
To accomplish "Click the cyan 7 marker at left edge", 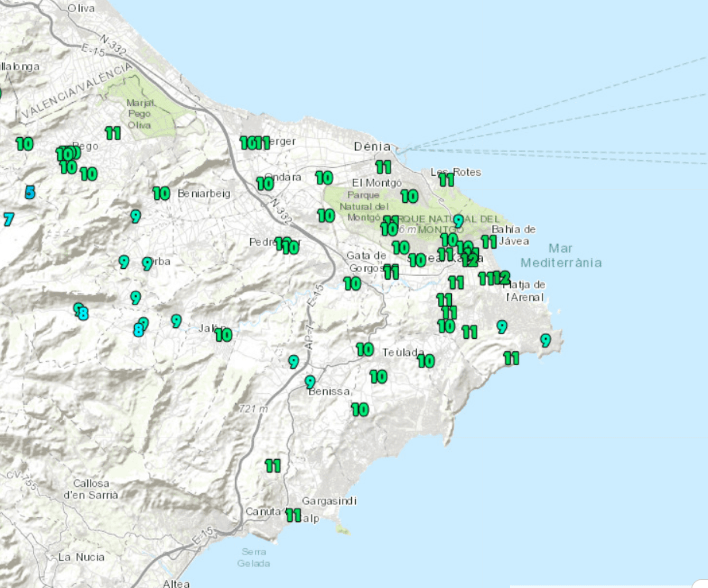I will pyautogui.click(x=9, y=219).
